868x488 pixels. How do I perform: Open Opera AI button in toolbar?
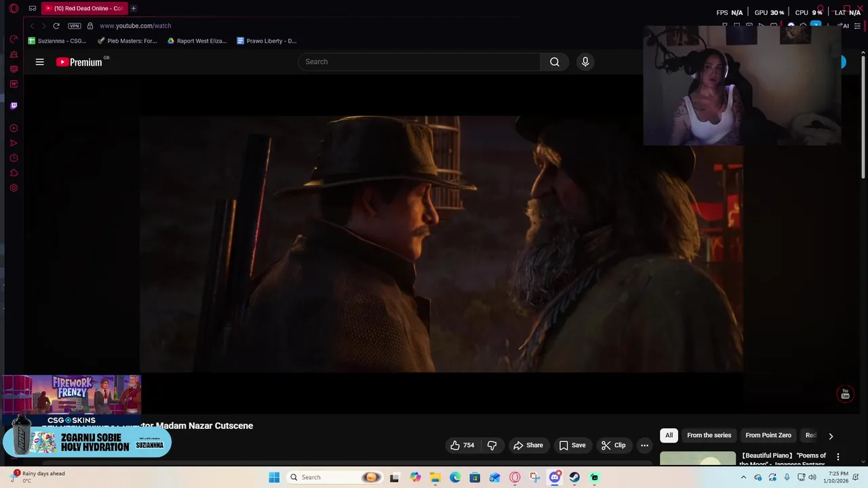click(x=845, y=26)
